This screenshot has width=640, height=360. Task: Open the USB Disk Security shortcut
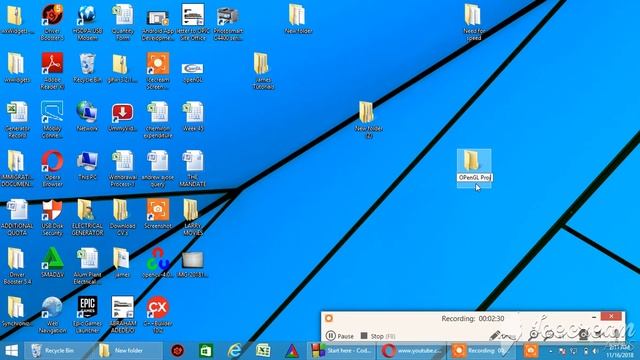52,217
